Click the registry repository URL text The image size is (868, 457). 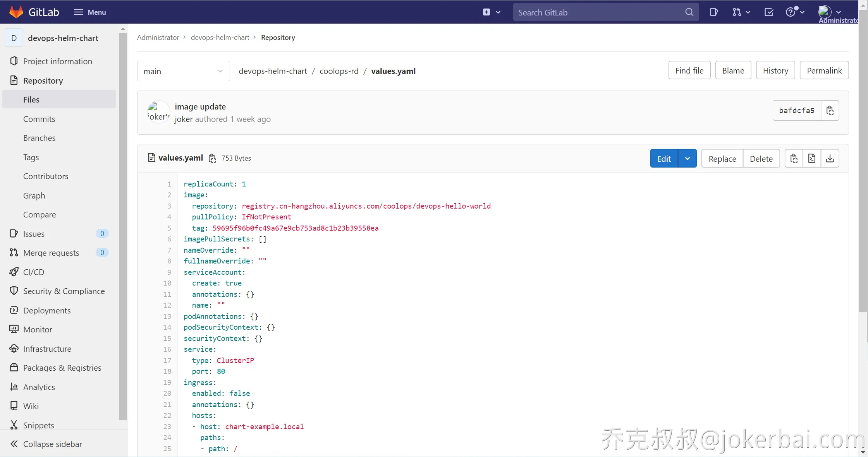tap(366, 206)
